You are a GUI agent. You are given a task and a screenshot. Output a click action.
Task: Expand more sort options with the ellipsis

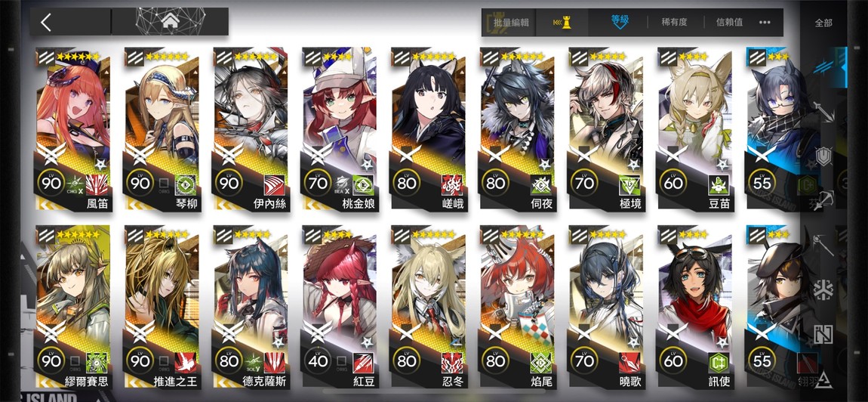(765, 23)
